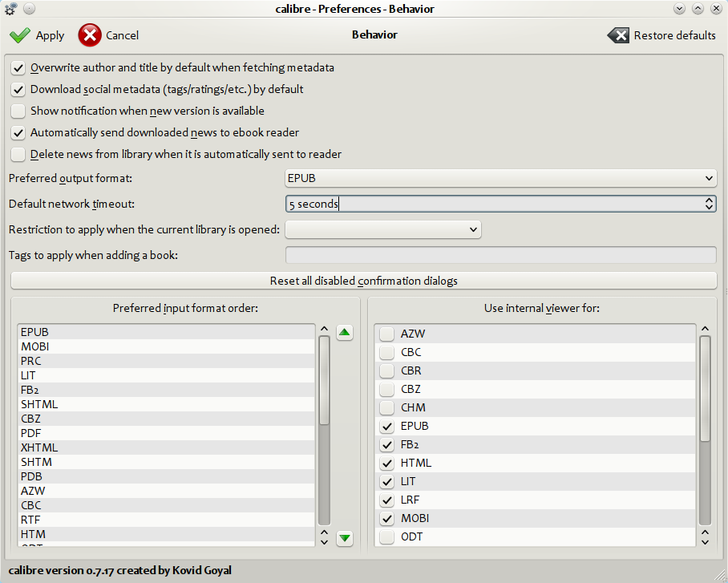
Task: Select LIT in input format order list
Action: pos(166,375)
